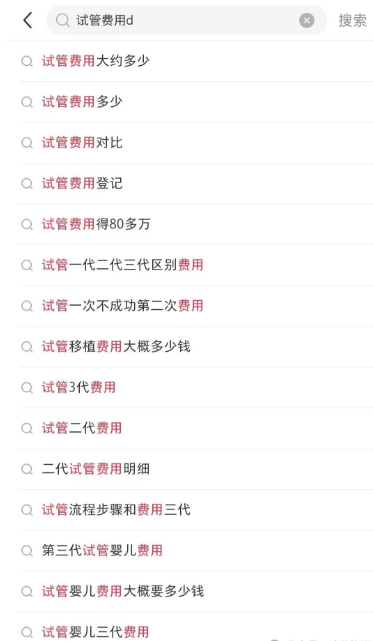
Task: Tap search icon beside 试管费用得80多万
Action: tap(27, 224)
